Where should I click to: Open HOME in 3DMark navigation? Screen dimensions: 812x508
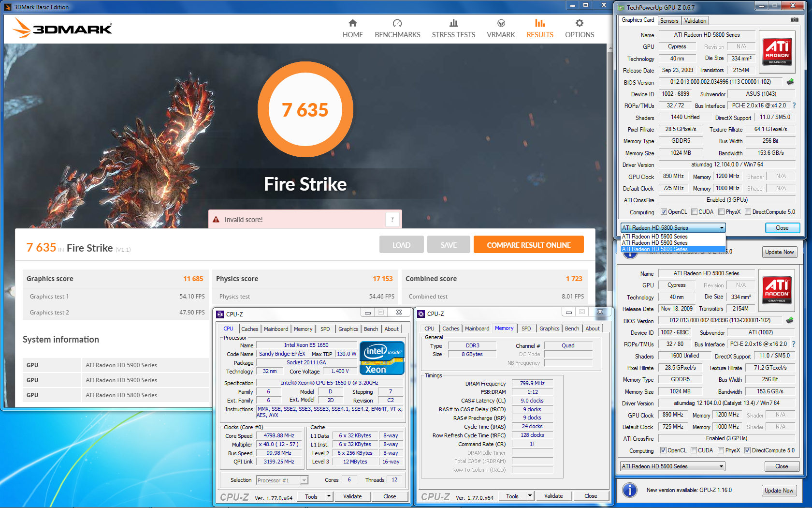[x=352, y=29]
